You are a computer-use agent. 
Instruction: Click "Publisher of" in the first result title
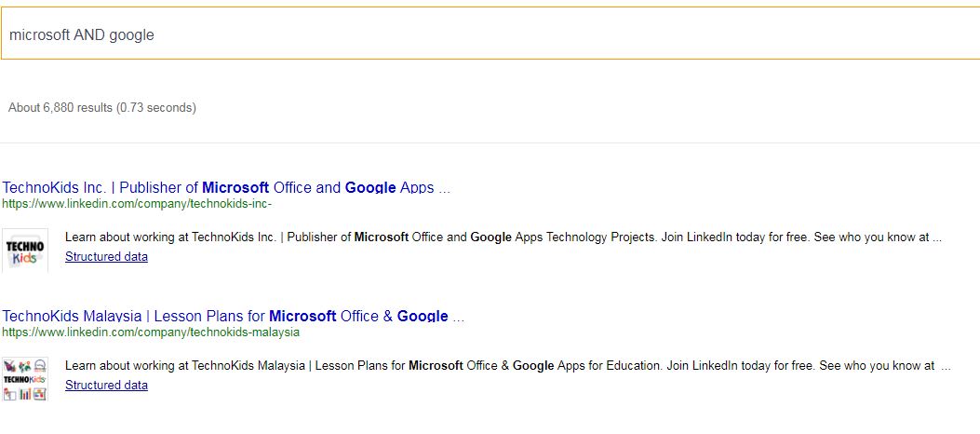(x=159, y=187)
